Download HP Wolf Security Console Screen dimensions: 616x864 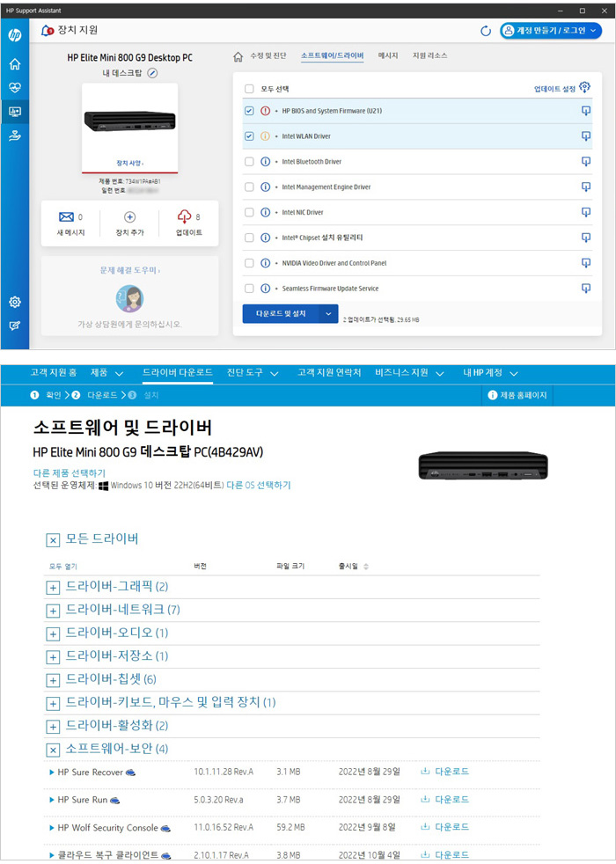(444, 826)
